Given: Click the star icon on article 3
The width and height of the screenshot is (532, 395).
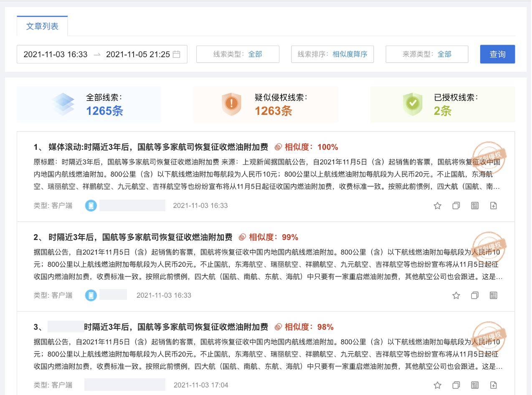Looking at the screenshot, I should click(x=437, y=385).
